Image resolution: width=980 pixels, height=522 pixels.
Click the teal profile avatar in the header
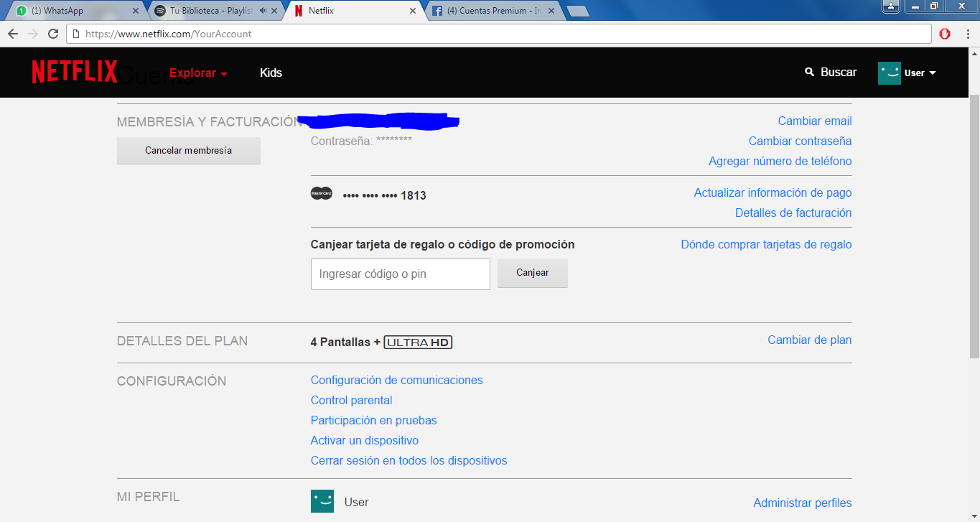point(890,73)
